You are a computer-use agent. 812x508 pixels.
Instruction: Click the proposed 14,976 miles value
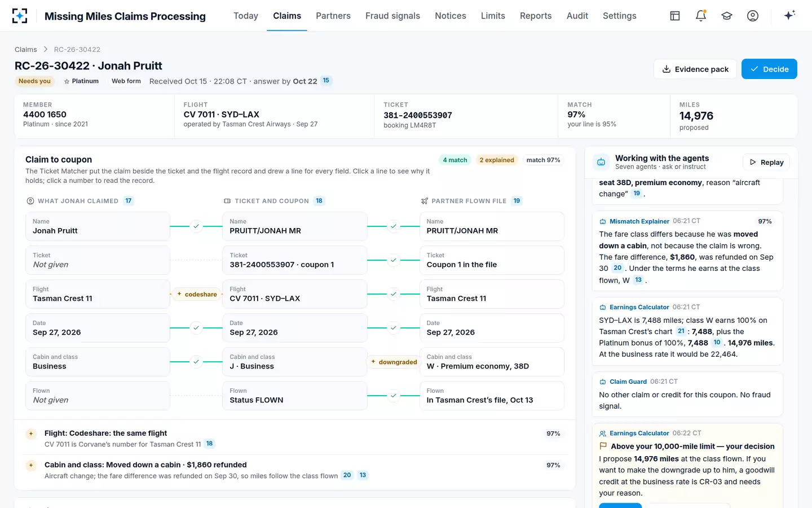click(696, 116)
